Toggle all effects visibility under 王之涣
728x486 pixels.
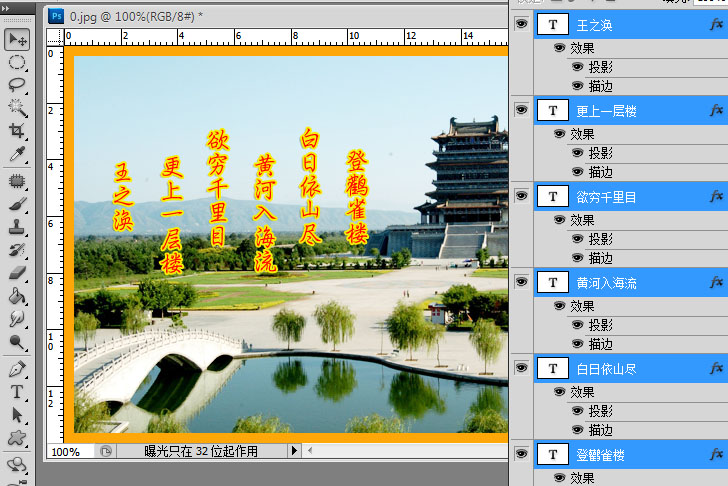click(x=559, y=48)
